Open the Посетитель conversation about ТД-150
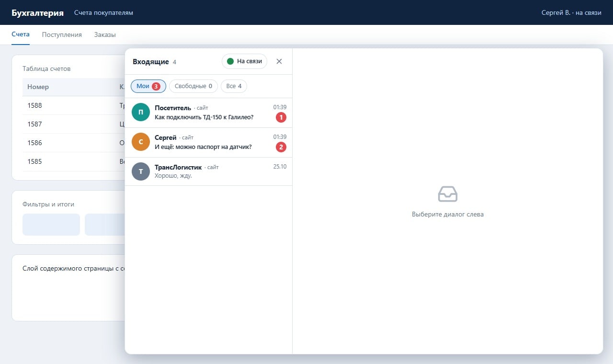The width and height of the screenshot is (613, 364). point(208,113)
